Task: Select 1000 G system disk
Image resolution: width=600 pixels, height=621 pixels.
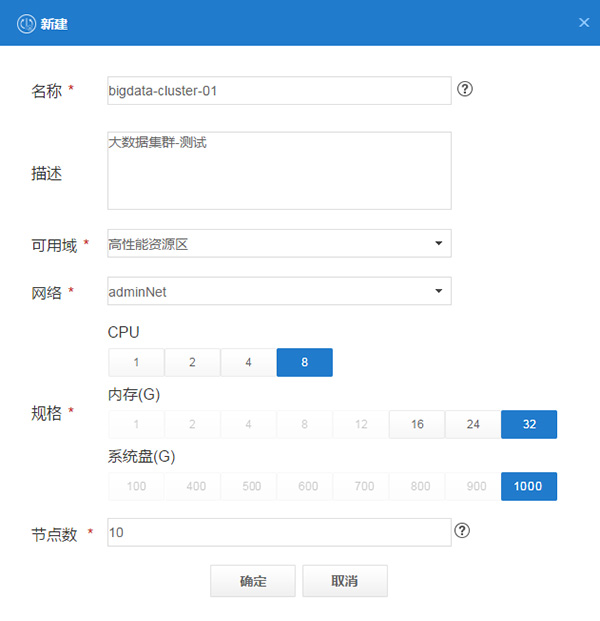Action: pos(529,486)
